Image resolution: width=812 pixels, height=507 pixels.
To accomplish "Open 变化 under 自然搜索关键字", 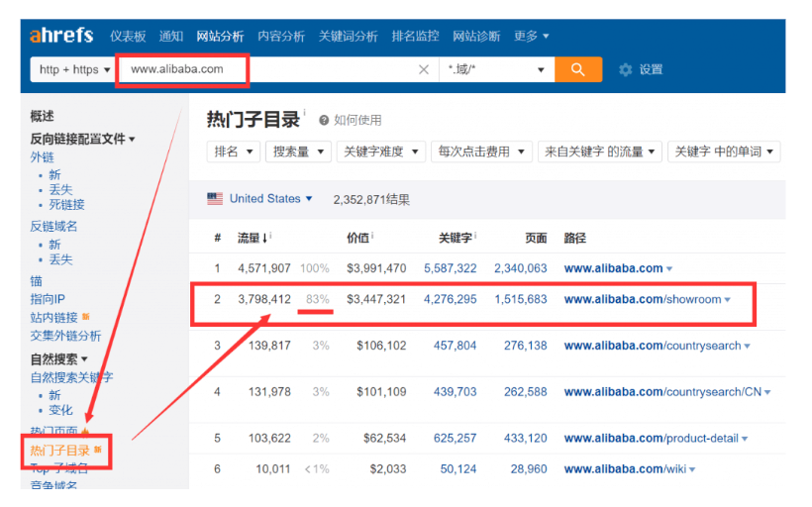I will point(60,410).
